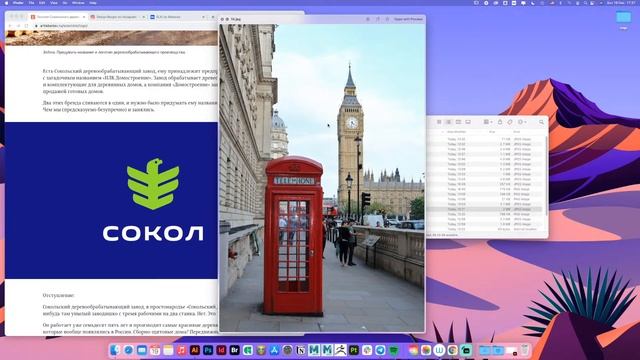Click the Share icon in Finder toolbar
640x360 pixels.
tap(500, 122)
